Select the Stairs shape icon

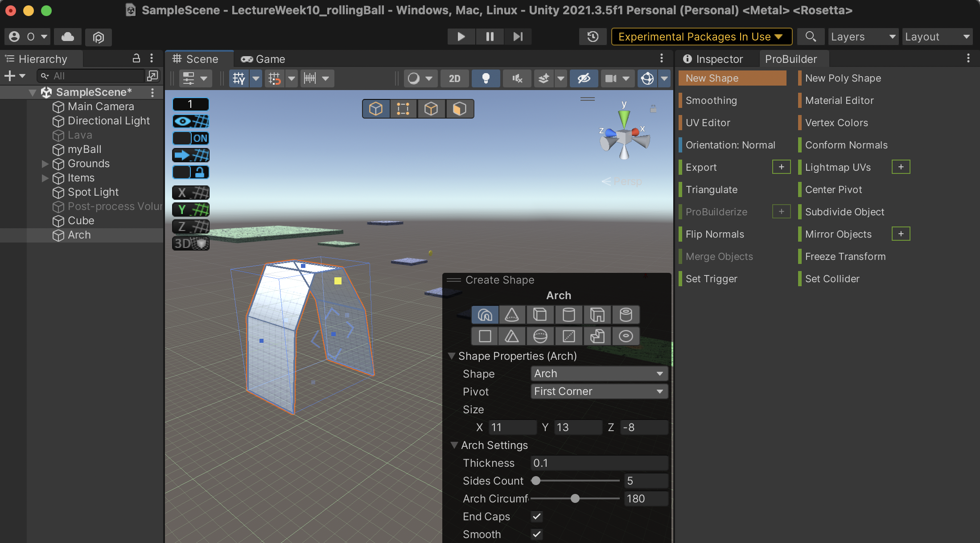[x=597, y=336]
